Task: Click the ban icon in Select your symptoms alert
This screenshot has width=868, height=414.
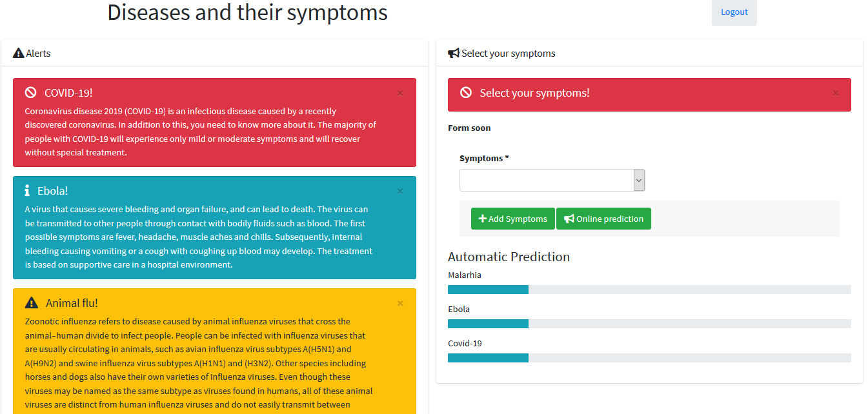Action: point(466,93)
